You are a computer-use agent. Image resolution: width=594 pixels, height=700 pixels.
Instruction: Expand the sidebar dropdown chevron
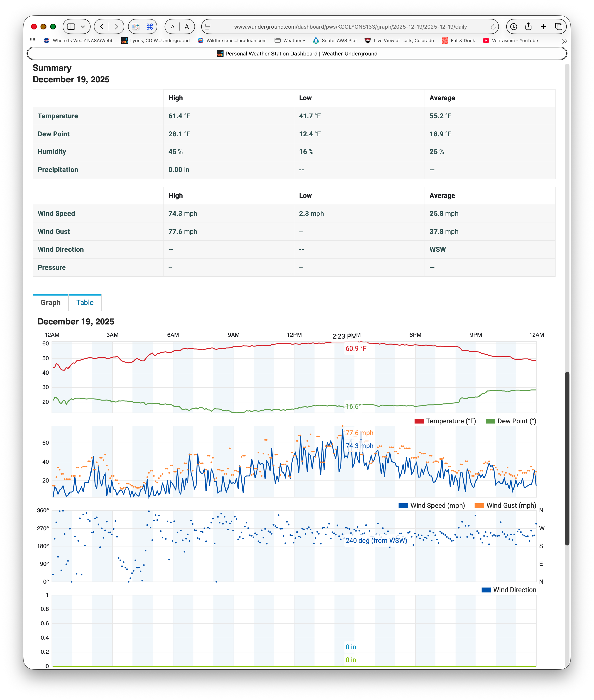83,27
